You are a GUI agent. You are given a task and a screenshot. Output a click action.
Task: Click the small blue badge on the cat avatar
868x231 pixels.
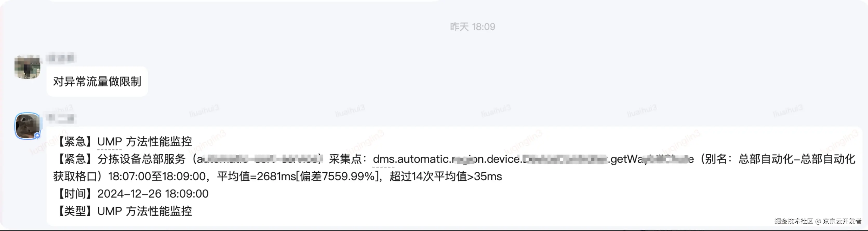click(37, 135)
